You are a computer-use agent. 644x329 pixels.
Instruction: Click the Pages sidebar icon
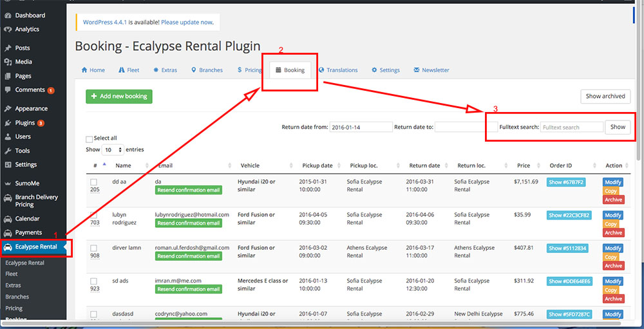[x=7, y=76]
